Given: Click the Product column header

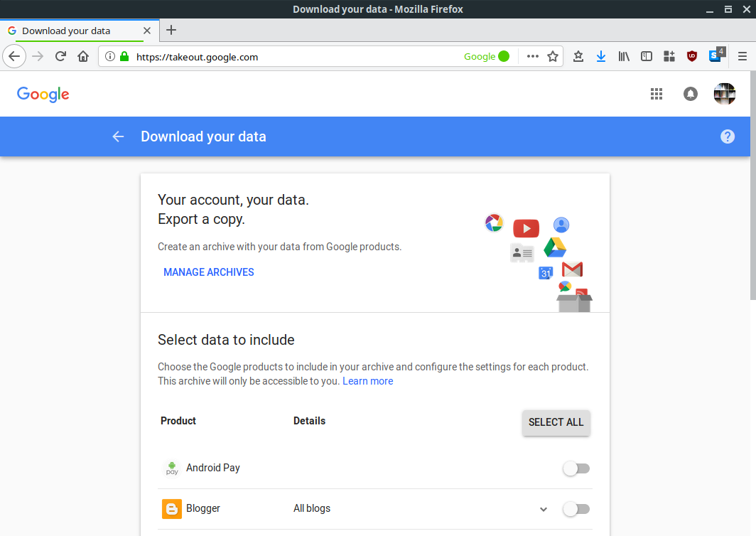Looking at the screenshot, I should click(178, 421).
